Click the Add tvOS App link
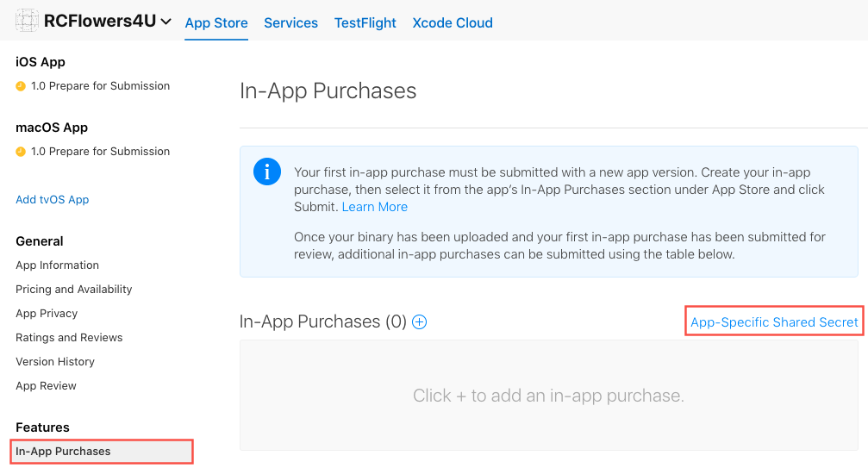Image resolution: width=868 pixels, height=468 pixels. (x=53, y=200)
